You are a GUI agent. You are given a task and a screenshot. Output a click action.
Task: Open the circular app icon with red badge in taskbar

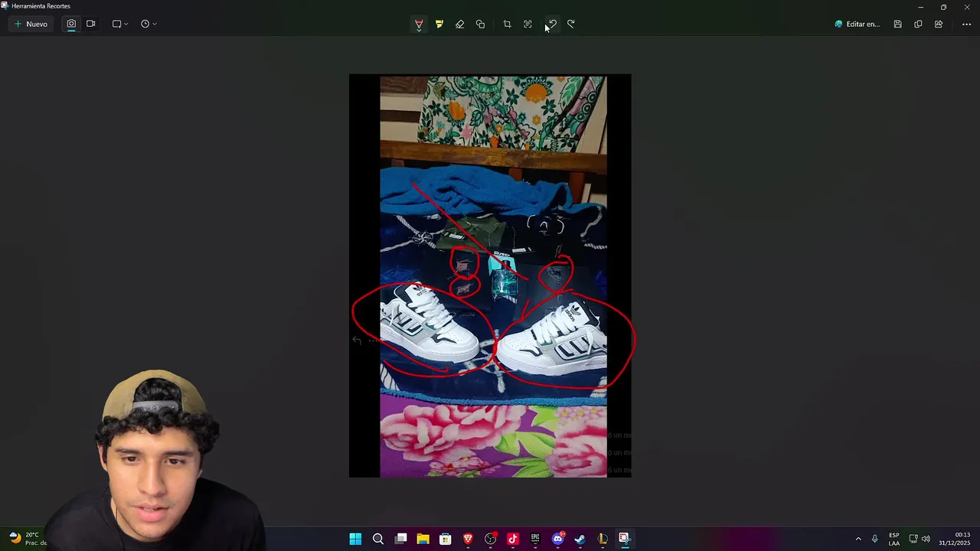click(x=491, y=539)
